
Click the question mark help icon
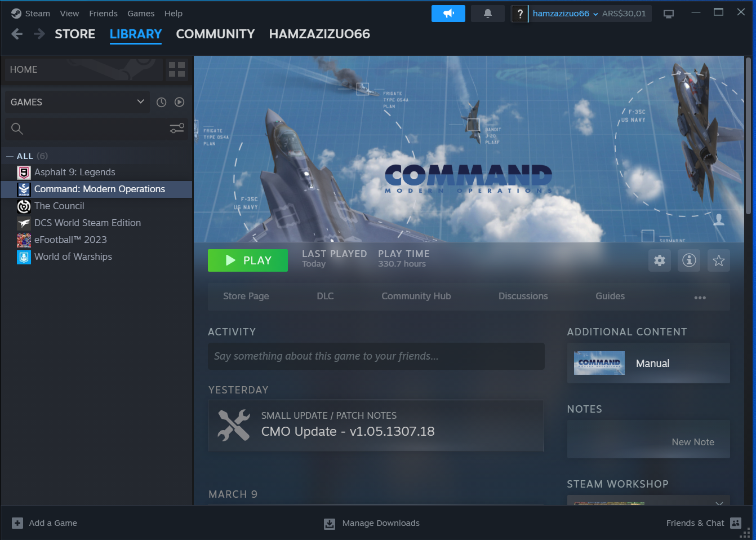[x=520, y=14]
